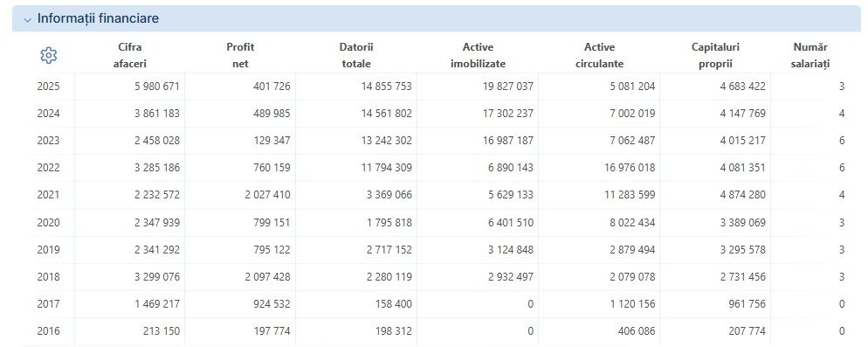Open the table settings gear icon
Viewport: 868px width, 347px height.
49,55
